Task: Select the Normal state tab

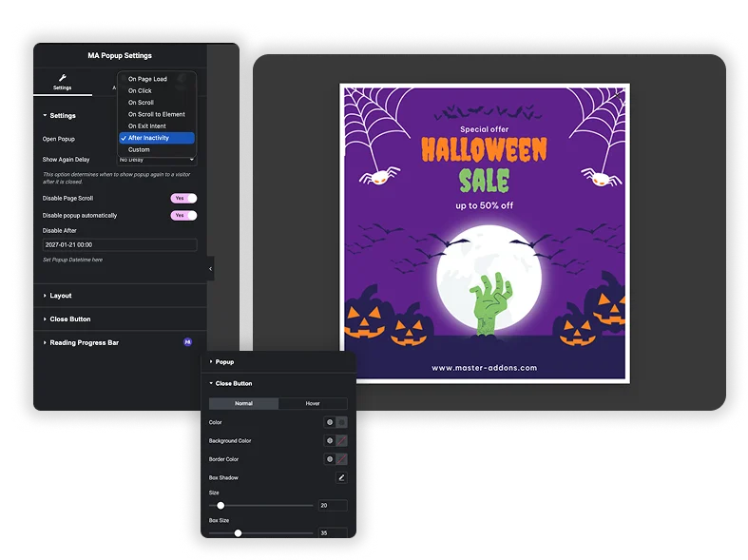Action: click(243, 403)
